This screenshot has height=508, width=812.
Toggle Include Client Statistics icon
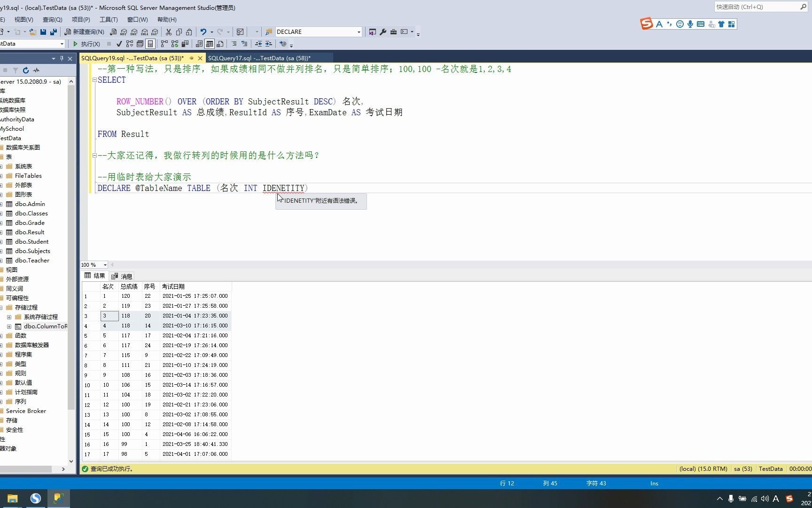185,44
